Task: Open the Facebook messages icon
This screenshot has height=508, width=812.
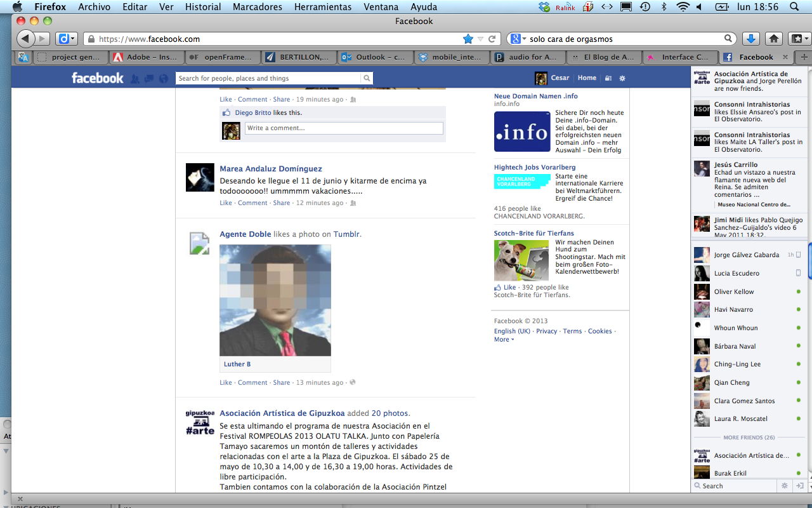Action: click(x=149, y=79)
